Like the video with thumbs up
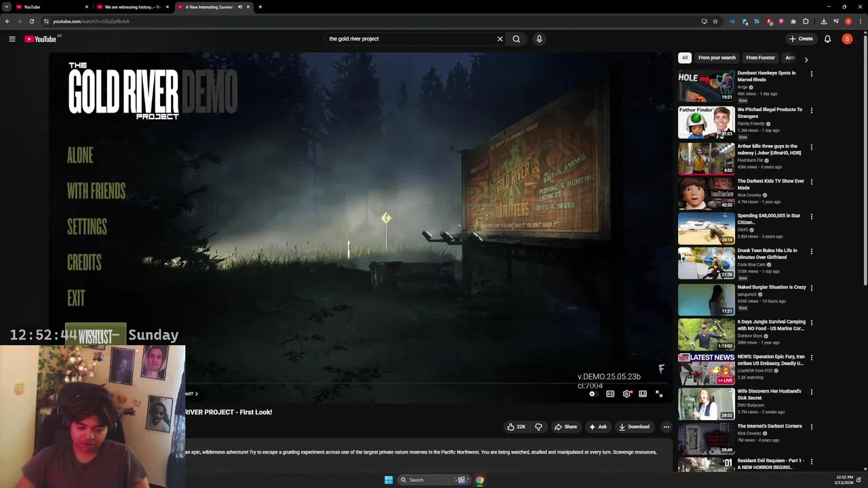Screen dimensions: 868x488 pyautogui.click(x=516, y=427)
